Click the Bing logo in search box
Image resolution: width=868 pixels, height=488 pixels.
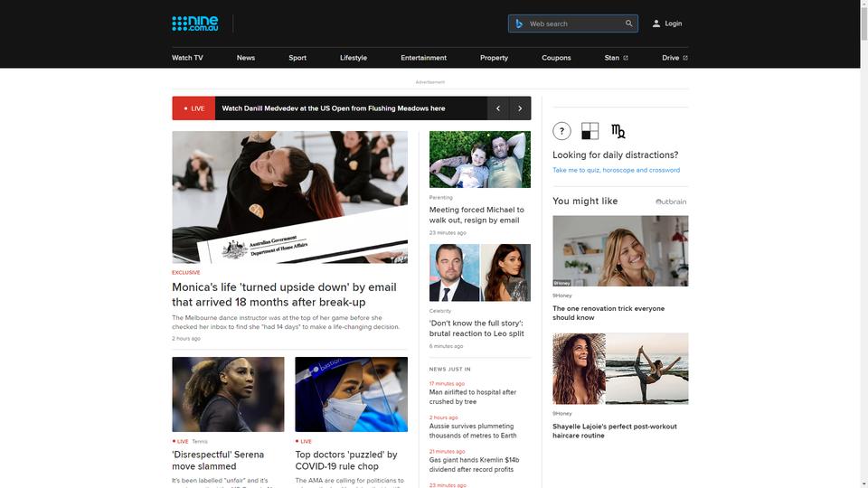(519, 23)
